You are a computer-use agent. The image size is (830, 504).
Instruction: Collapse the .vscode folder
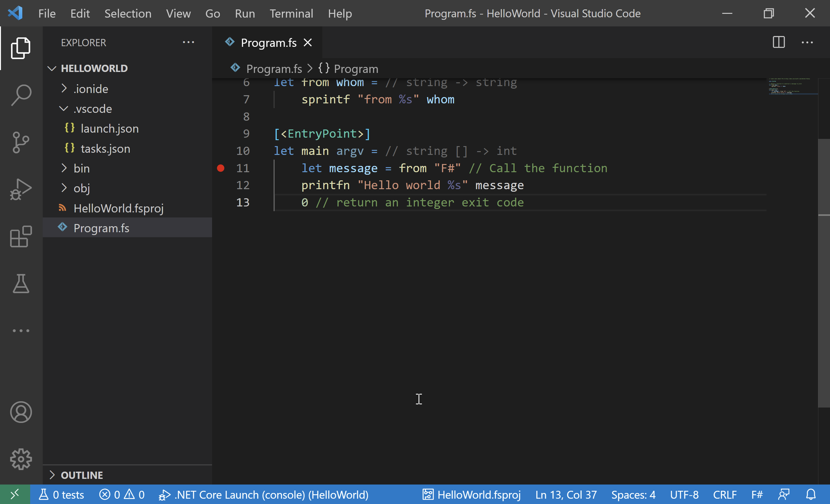coord(93,109)
